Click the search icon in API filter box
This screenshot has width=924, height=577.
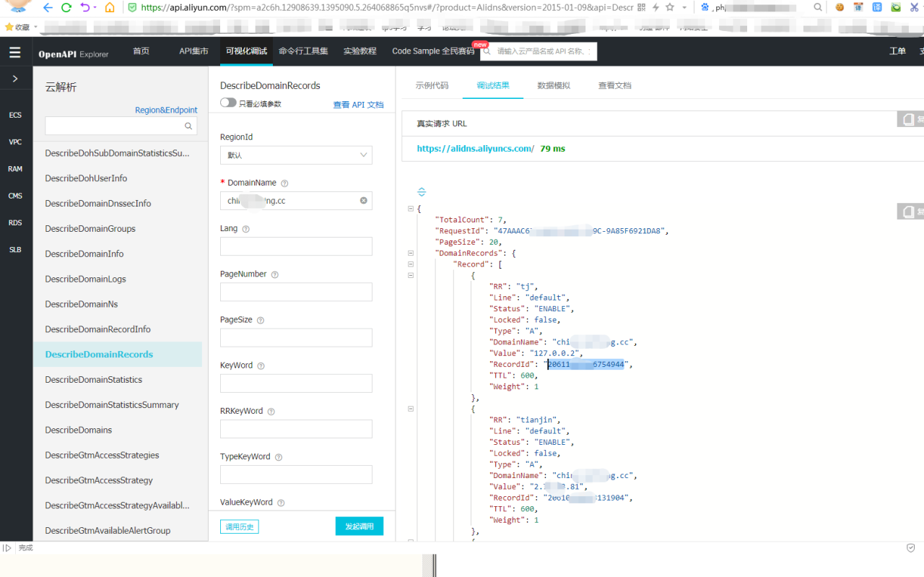click(x=188, y=126)
